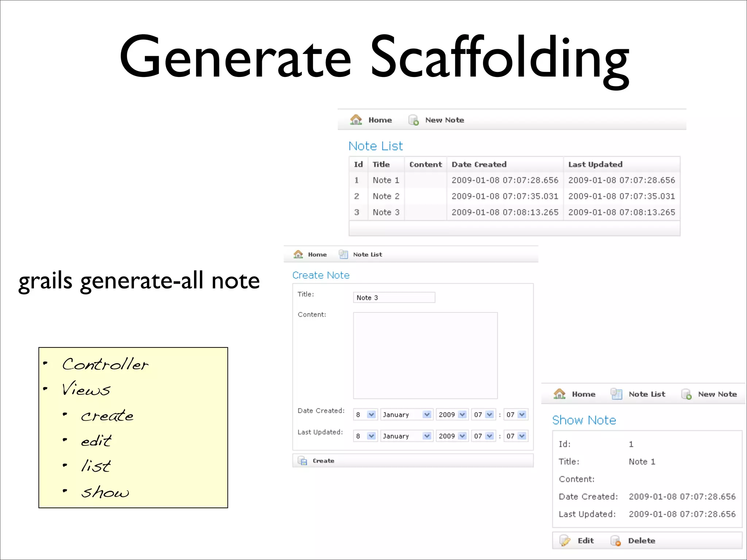Click the Note List icon above Show Note
This screenshot has width=747, height=560.
616,394
